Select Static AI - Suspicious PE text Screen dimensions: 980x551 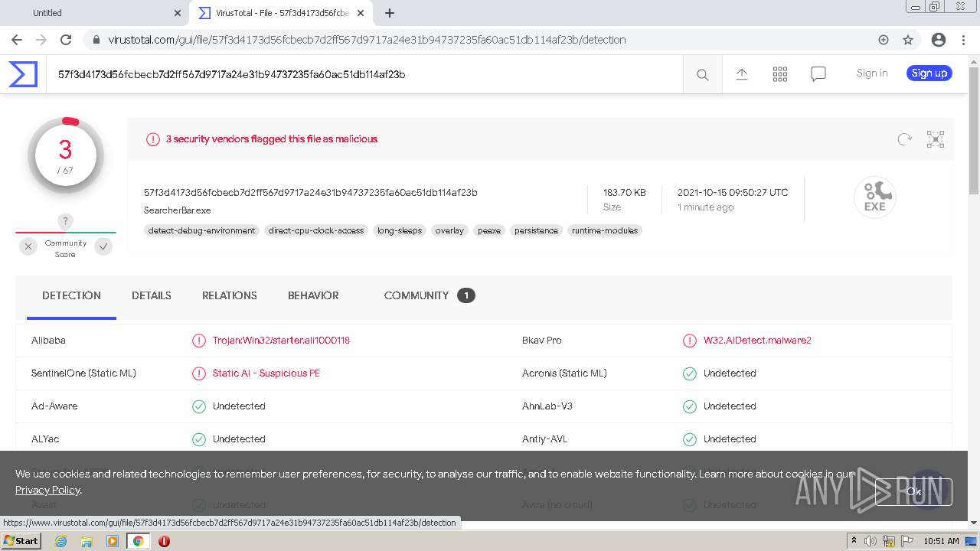pyautogui.click(x=266, y=373)
